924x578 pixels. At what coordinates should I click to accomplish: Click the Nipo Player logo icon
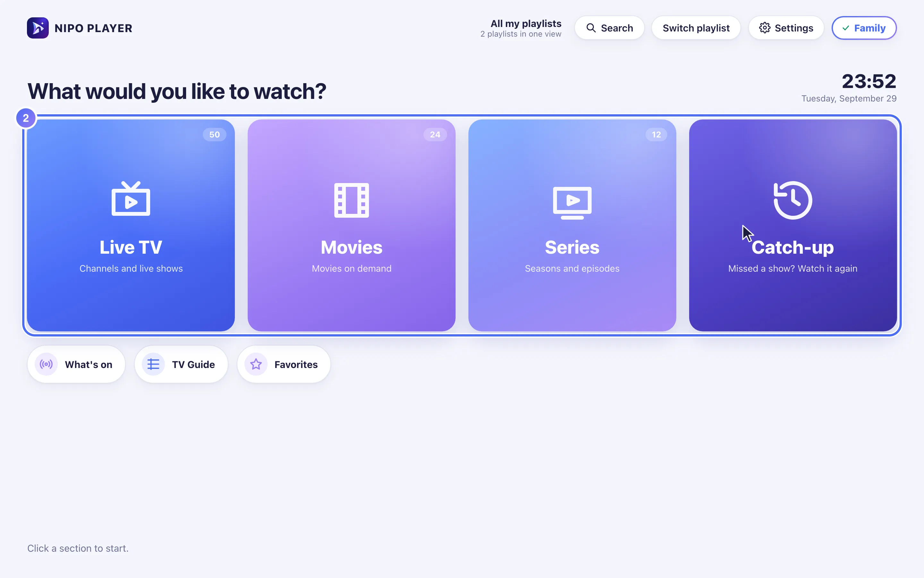click(38, 28)
